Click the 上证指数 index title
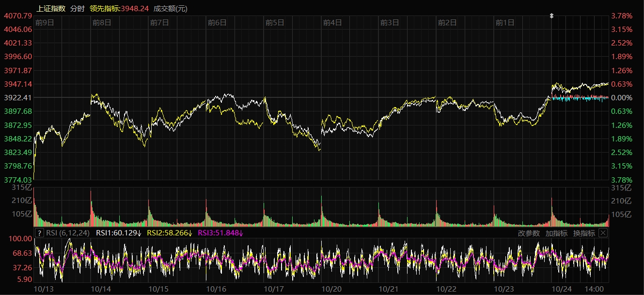 tap(51, 8)
